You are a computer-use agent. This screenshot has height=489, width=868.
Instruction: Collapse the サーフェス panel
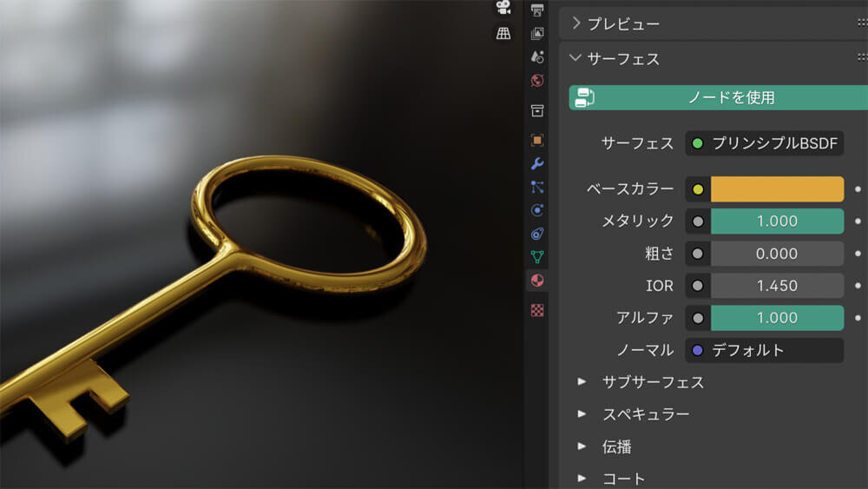pyautogui.click(x=575, y=57)
